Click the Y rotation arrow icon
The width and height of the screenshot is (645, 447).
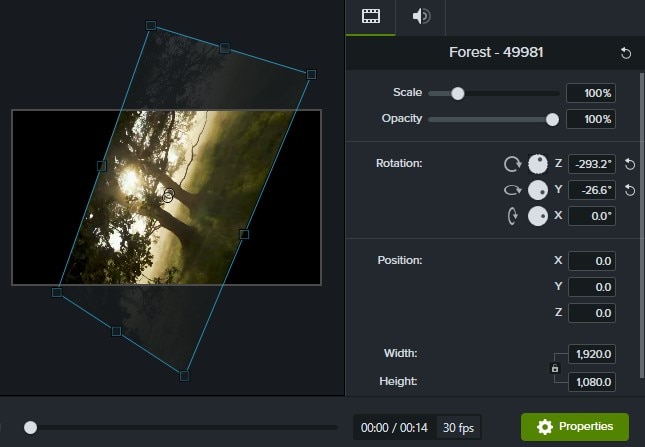point(512,190)
